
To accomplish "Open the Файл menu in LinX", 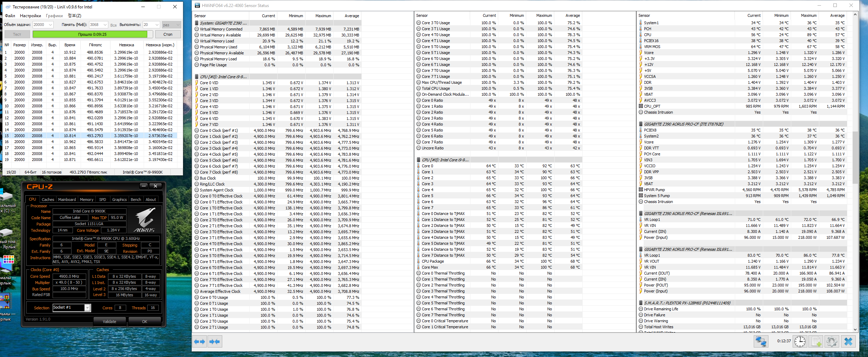I will click(10, 16).
